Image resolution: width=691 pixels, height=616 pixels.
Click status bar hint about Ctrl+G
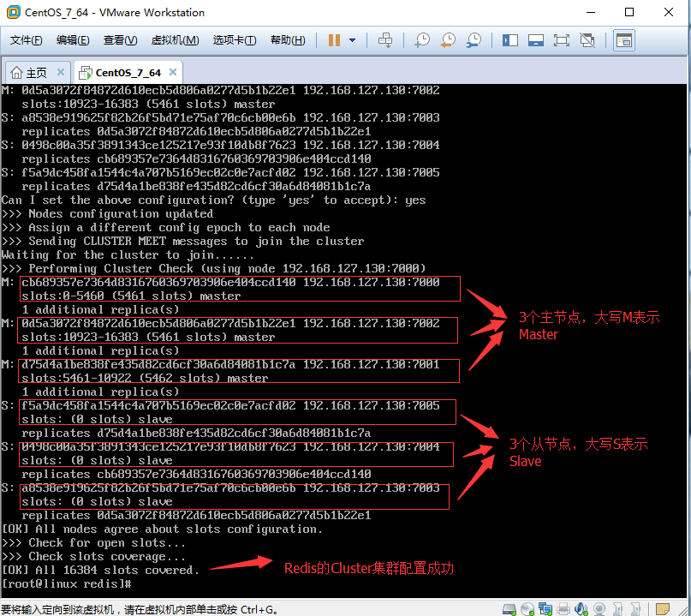point(140,610)
